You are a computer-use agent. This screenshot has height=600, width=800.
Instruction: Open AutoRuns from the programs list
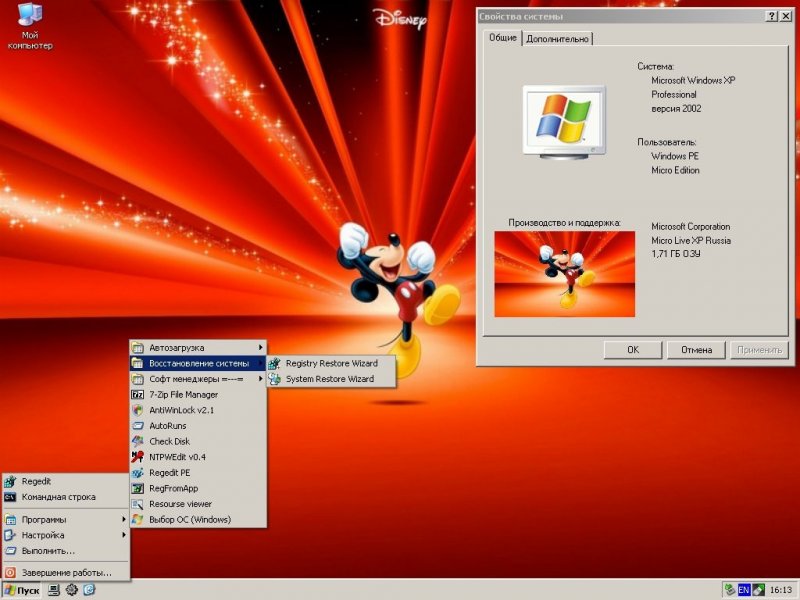pos(198,426)
